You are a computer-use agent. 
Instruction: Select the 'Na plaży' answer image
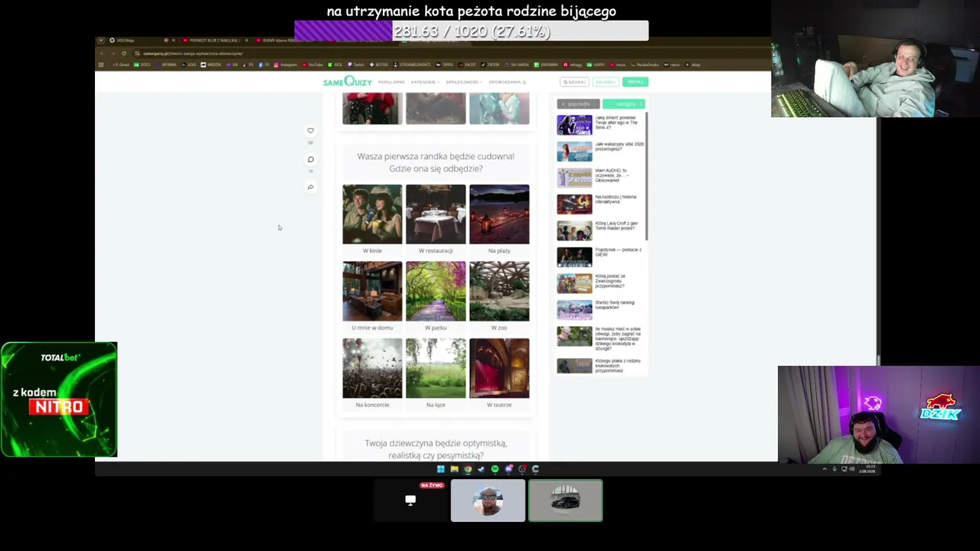499,214
